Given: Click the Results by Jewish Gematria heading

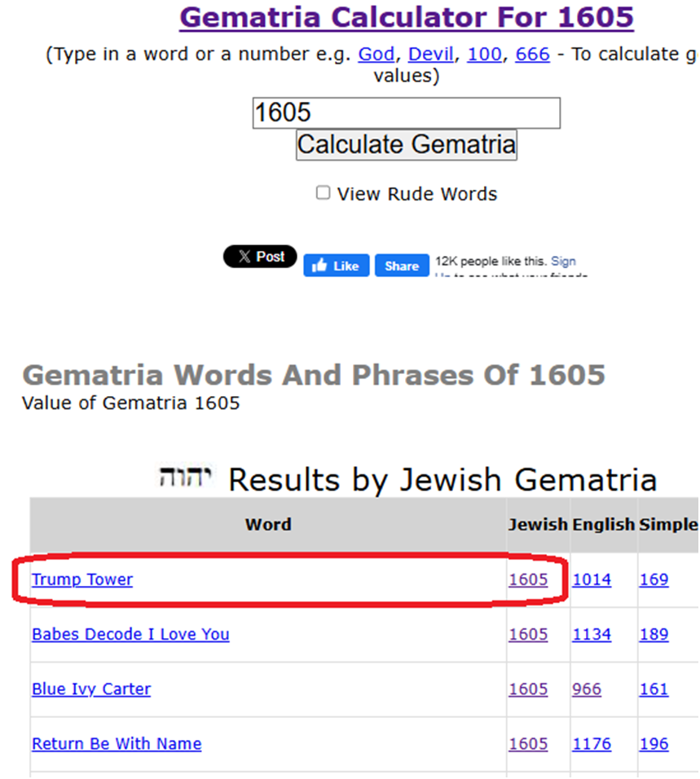Looking at the screenshot, I should [x=442, y=479].
